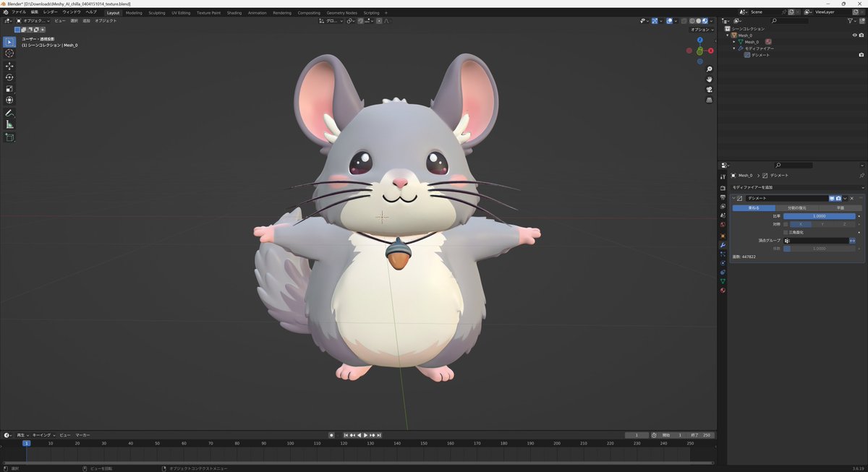Open the グローバル transform orientation dropdown
868x472 pixels.
(331, 21)
